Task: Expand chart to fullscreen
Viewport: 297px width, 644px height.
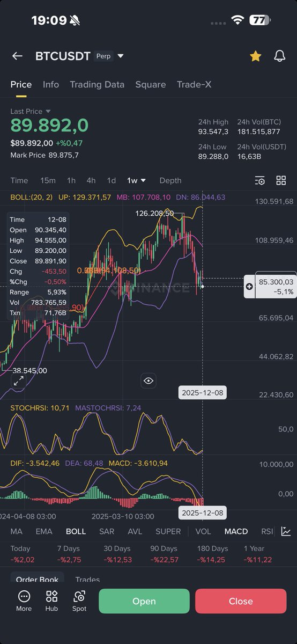Action: tap(19, 381)
